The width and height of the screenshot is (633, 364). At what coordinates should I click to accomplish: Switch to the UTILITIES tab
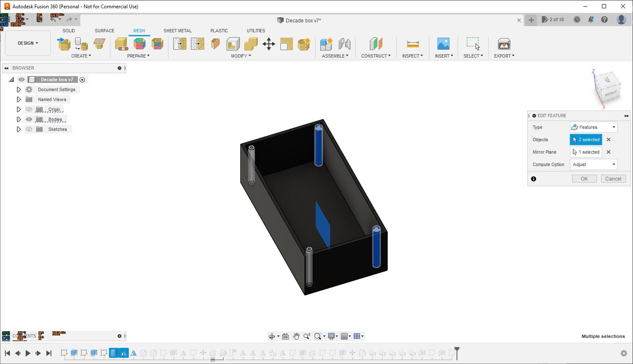pos(256,31)
